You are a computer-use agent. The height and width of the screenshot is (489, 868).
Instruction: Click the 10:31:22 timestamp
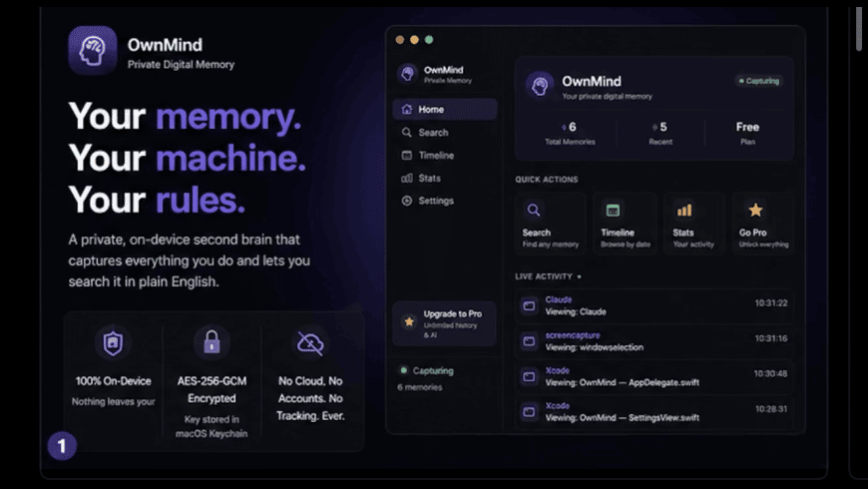tap(771, 303)
